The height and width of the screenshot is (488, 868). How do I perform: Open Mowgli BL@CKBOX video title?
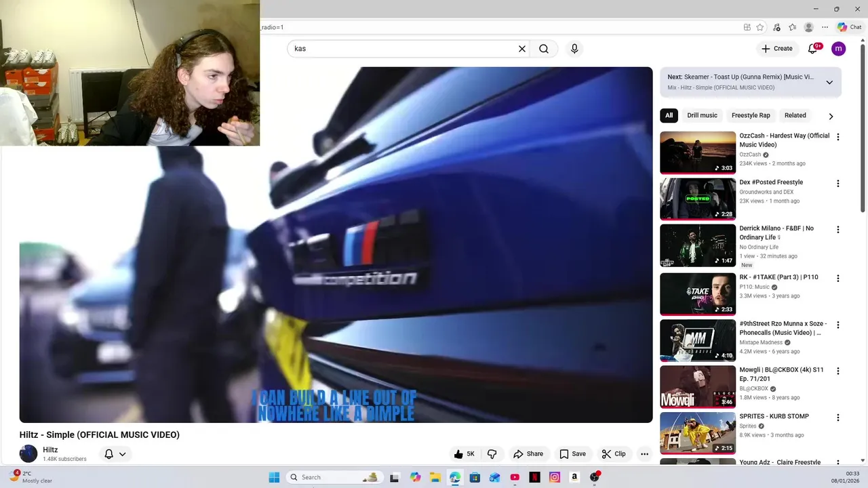(781, 374)
